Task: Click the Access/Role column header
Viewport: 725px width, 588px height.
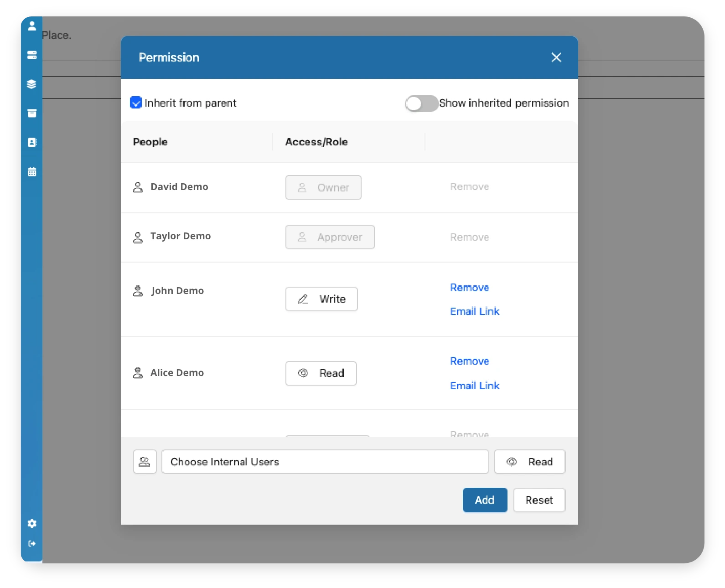Action: 316,142
